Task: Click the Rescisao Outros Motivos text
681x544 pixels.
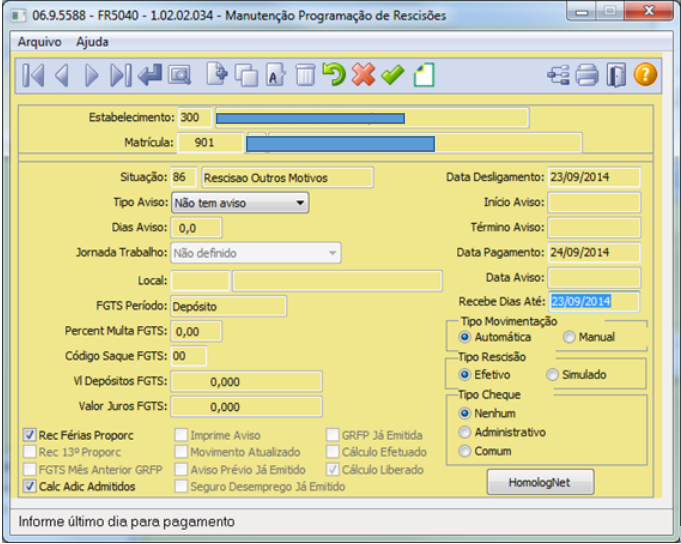Action: [265, 178]
